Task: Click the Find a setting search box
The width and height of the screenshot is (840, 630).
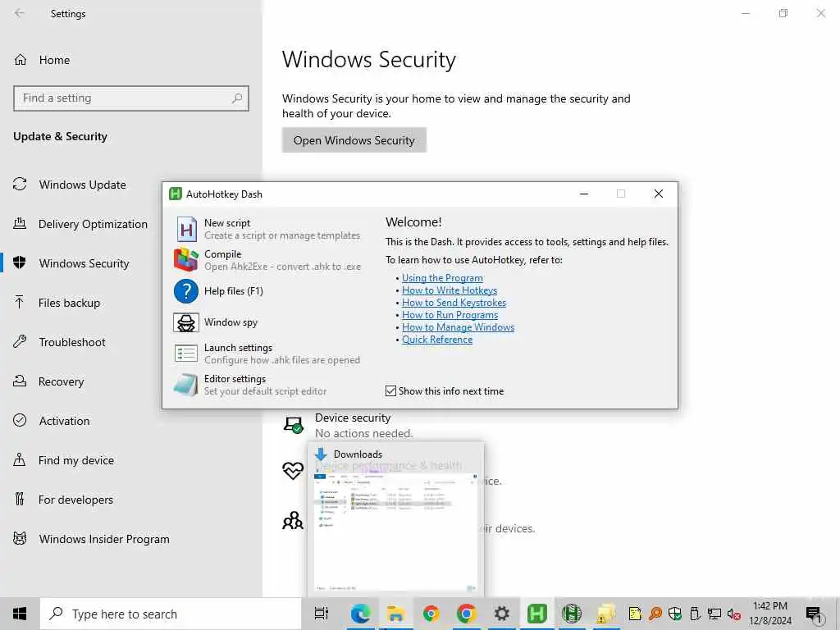Action: (131, 98)
